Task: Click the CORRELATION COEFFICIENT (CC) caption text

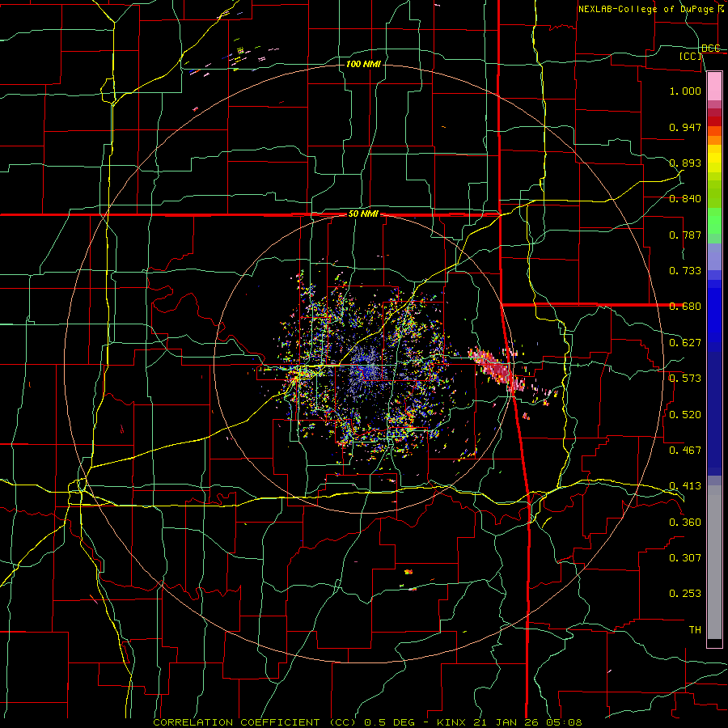Action: point(255,722)
